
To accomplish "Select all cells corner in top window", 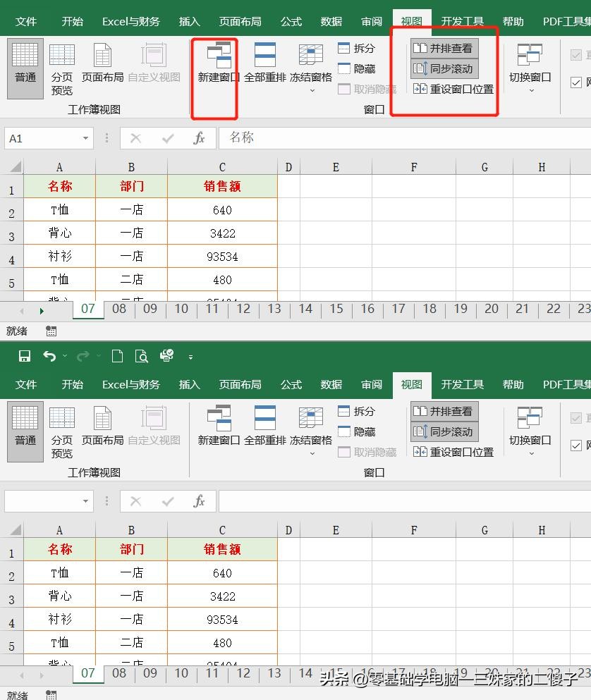I will 16,167.
